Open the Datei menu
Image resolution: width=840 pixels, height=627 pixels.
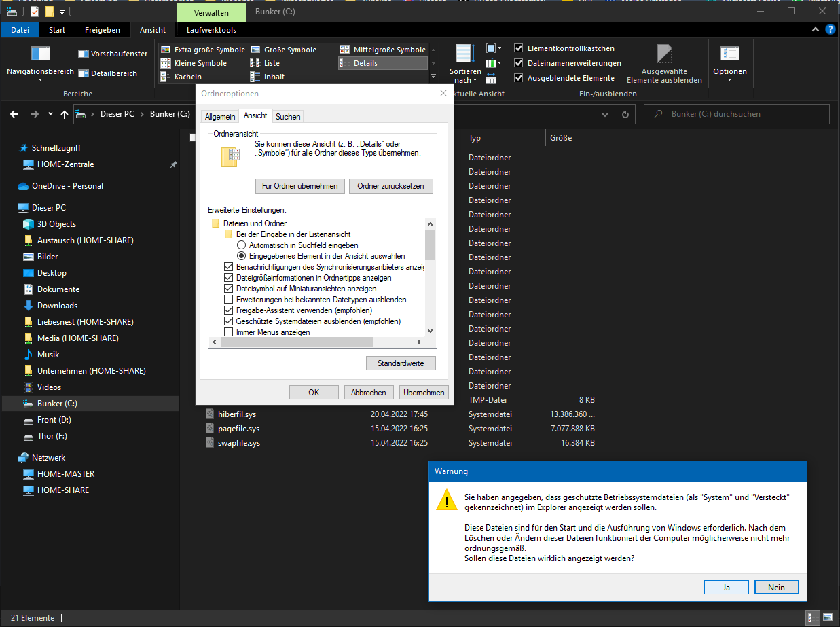[x=20, y=30]
